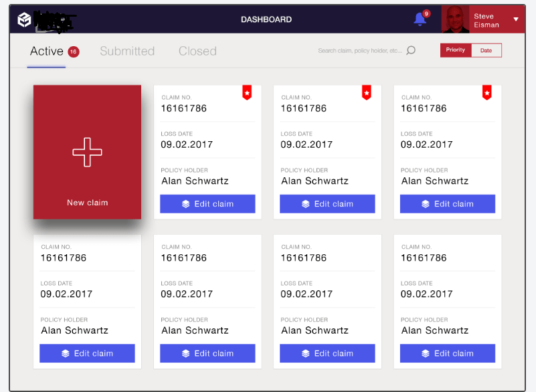Click the search magnifier icon
Screen dimensions: 536x392
409,50
